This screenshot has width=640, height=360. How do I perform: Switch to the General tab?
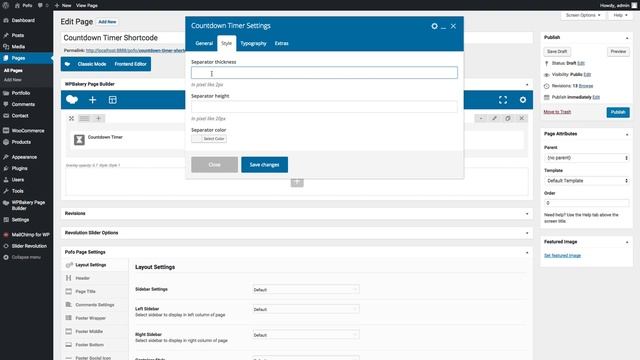(204, 43)
